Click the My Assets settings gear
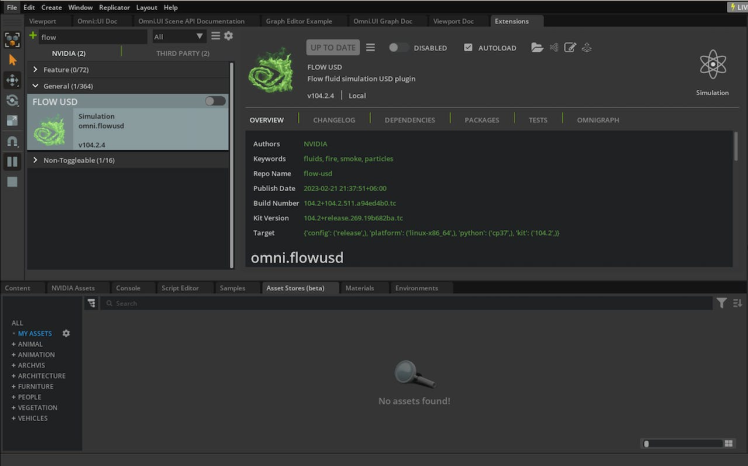The height and width of the screenshot is (466, 748). (x=67, y=333)
